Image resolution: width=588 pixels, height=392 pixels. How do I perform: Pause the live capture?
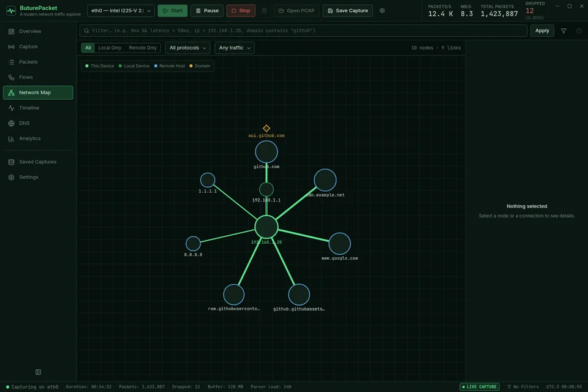tap(207, 10)
